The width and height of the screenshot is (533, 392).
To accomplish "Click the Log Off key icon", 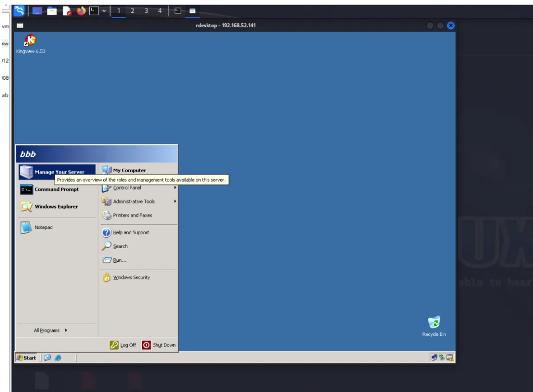I will pyautogui.click(x=114, y=345).
